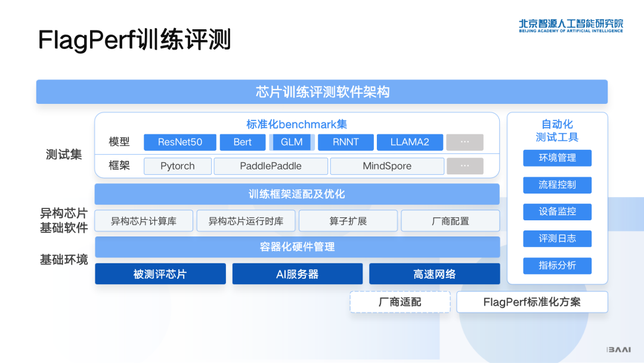Toggle the 高速网络 block
This screenshot has height=363, width=644.
tap(434, 273)
